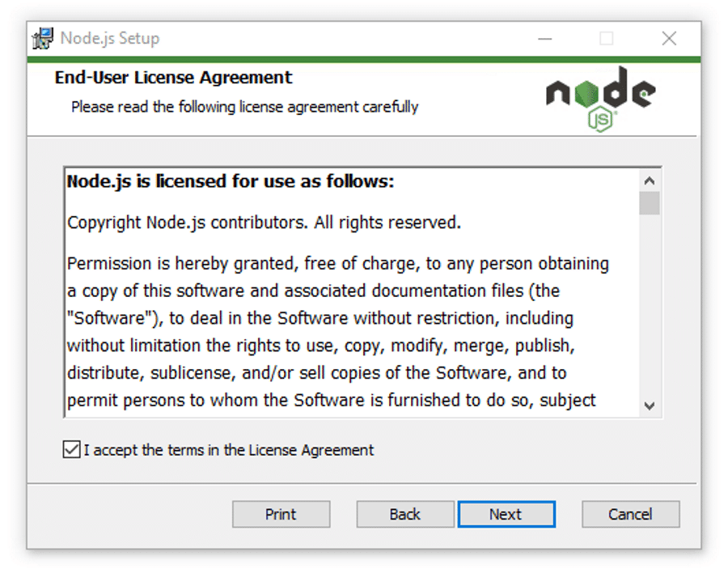Click the Node.js Setup installer icon in titlebar
Image resolution: width=728 pixels, height=573 pixels.
tap(41, 37)
